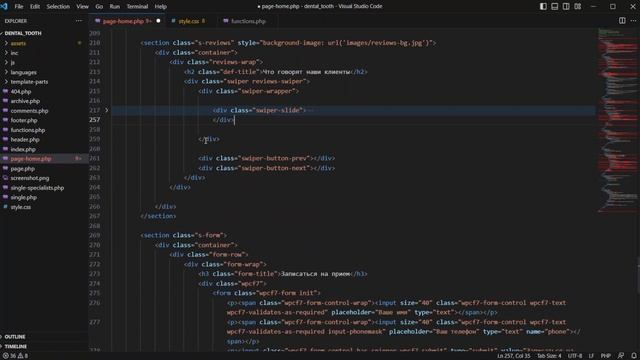
Task: Click the s-reviews section tag on line 210
Action: pos(288,43)
